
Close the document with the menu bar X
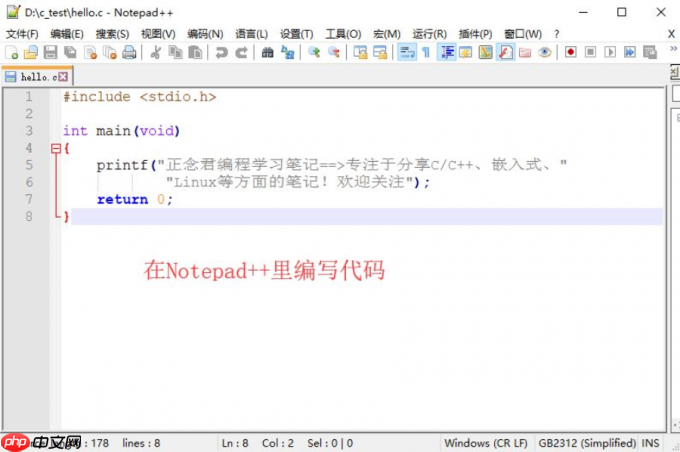(x=671, y=34)
